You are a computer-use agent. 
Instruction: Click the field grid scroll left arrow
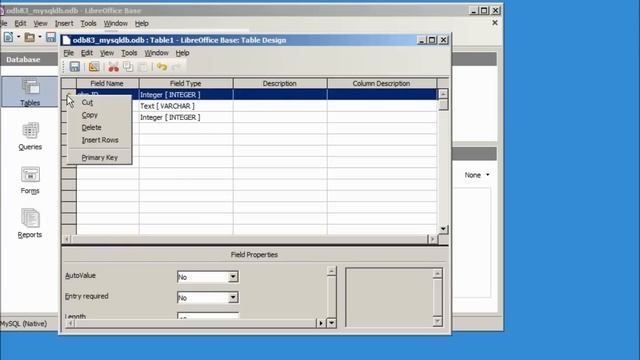[x=67, y=239]
